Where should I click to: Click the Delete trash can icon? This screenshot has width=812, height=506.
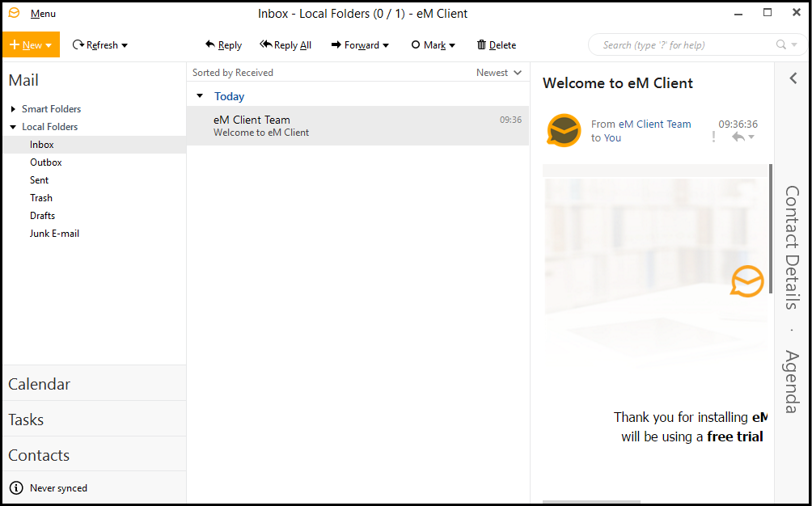[482, 45]
